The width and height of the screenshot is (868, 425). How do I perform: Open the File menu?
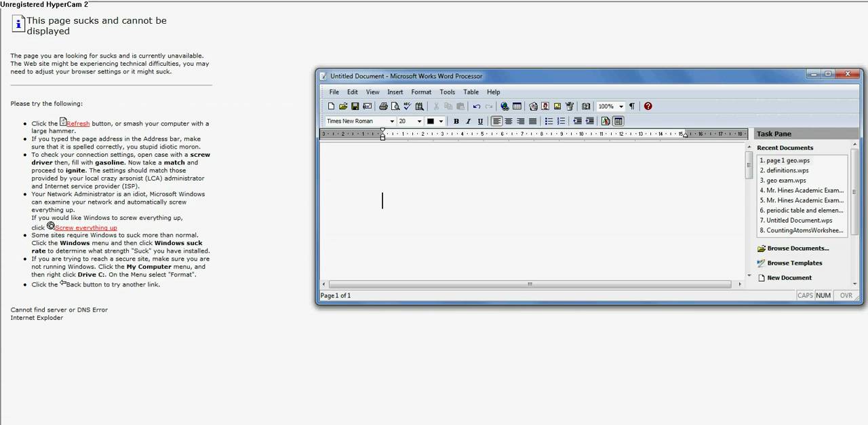334,92
